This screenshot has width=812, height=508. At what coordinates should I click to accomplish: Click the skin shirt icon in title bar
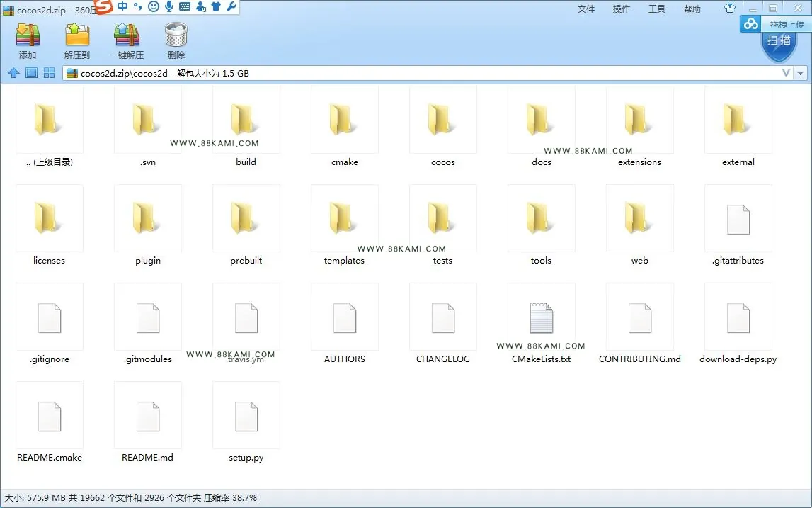[x=730, y=9]
